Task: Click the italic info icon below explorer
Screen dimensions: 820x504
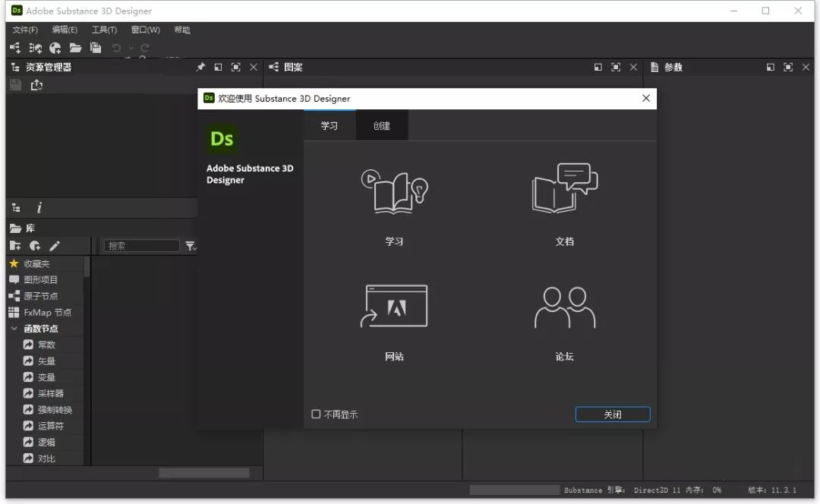Action: point(39,207)
